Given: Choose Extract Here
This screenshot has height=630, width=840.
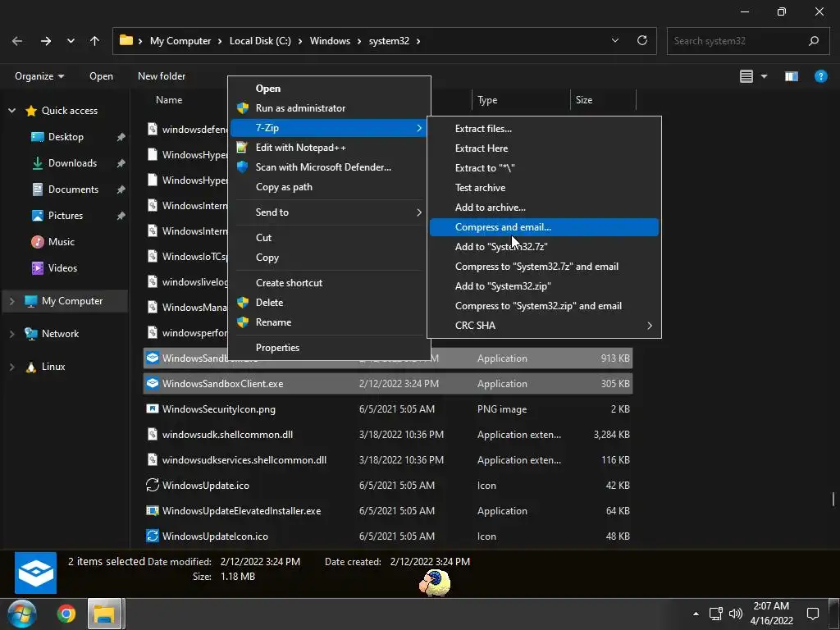Looking at the screenshot, I should coord(544,148).
